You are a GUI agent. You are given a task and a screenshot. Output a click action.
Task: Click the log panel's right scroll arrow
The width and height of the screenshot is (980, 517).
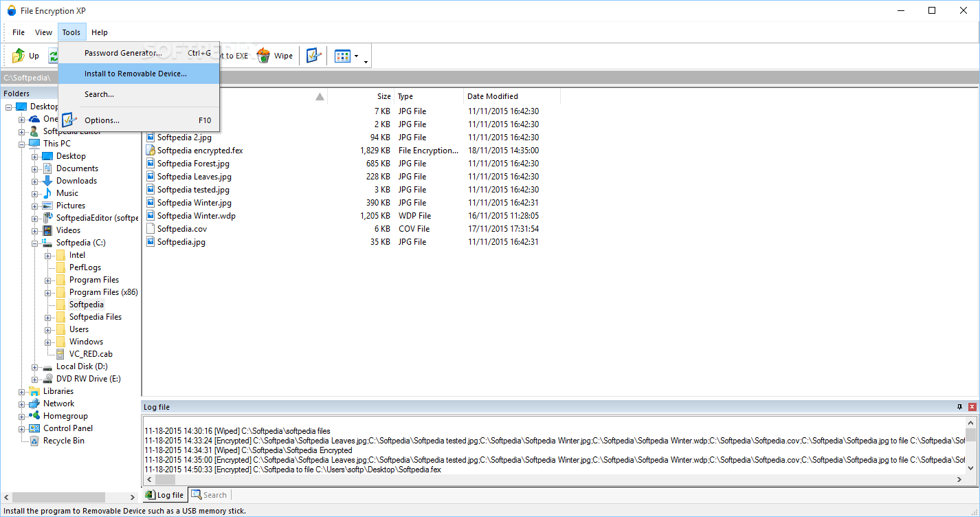click(x=960, y=479)
